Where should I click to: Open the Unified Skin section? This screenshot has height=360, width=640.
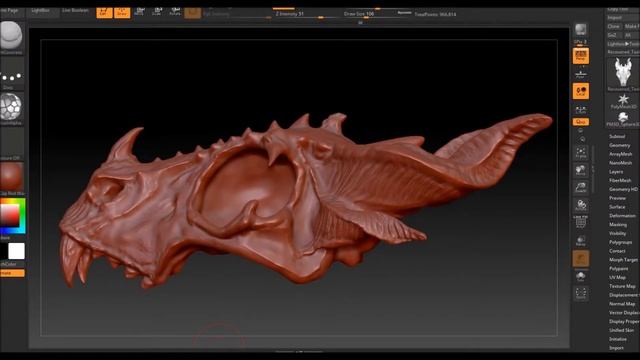click(x=621, y=330)
